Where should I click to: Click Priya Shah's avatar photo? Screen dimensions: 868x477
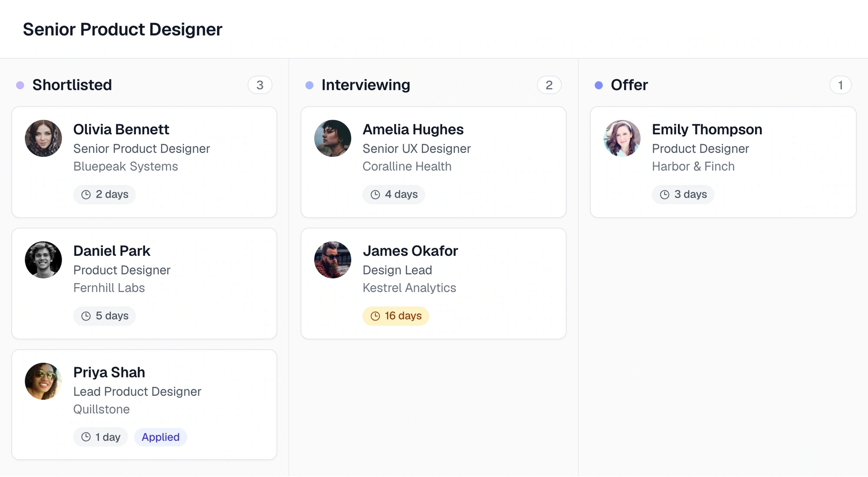tap(43, 381)
